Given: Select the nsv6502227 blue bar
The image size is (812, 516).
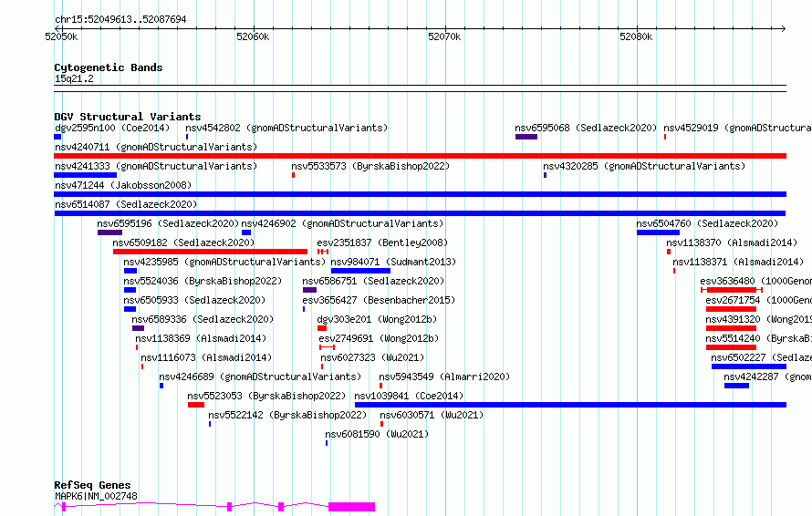Looking at the screenshot, I should tap(749, 366).
